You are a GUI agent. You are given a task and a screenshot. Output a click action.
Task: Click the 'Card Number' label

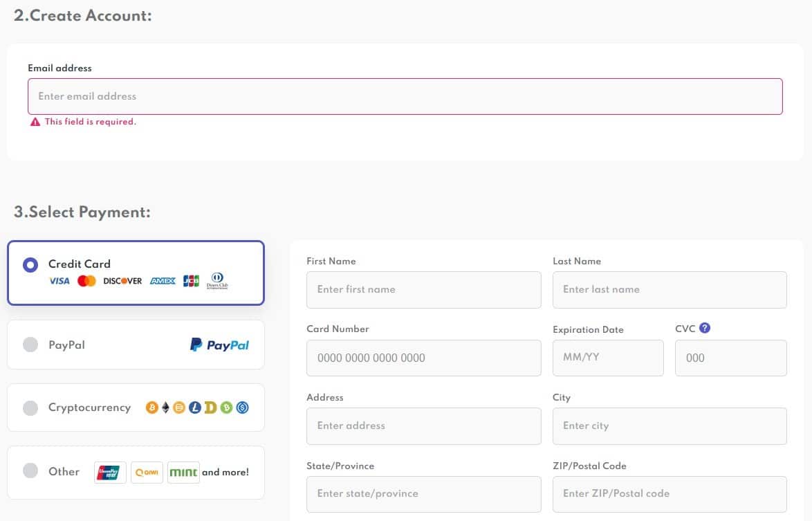pos(338,329)
